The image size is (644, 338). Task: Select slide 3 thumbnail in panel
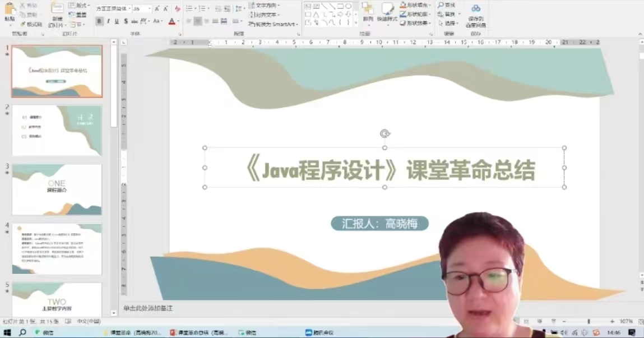pyautogui.click(x=57, y=189)
